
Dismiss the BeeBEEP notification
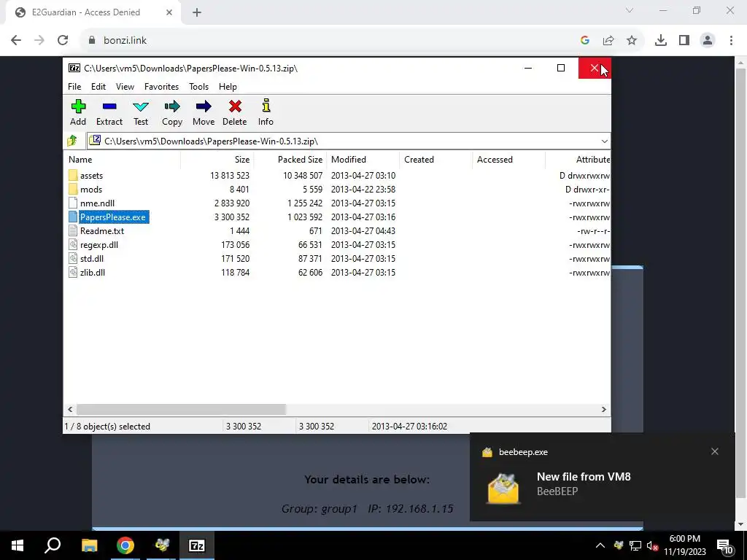point(715,451)
